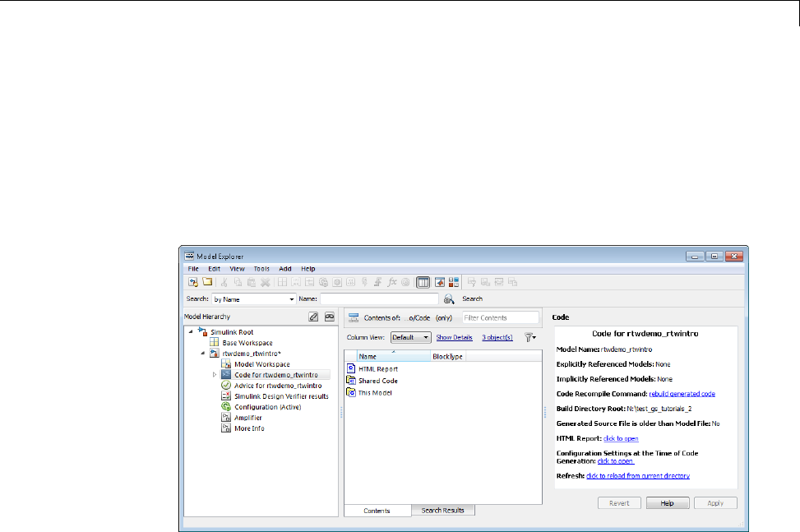This screenshot has height=532, width=800.
Task: Click the Revert button
Action: [x=619, y=503]
